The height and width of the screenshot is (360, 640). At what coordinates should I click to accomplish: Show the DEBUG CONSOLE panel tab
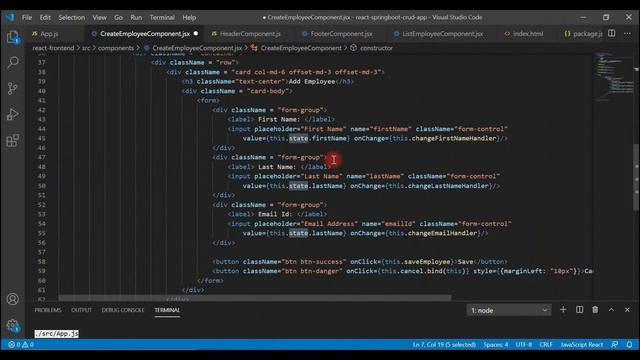[x=123, y=310]
